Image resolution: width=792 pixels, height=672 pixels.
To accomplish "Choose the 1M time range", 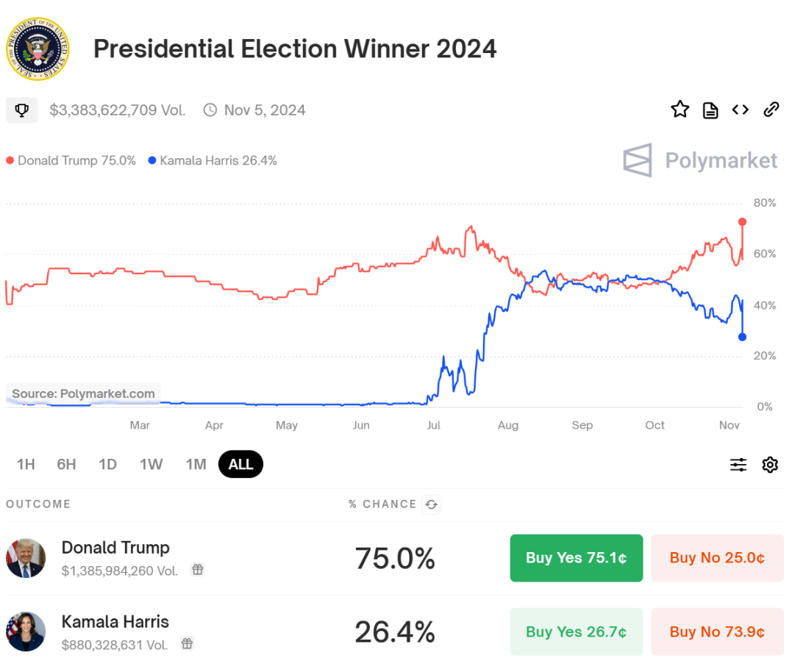I will (x=196, y=465).
